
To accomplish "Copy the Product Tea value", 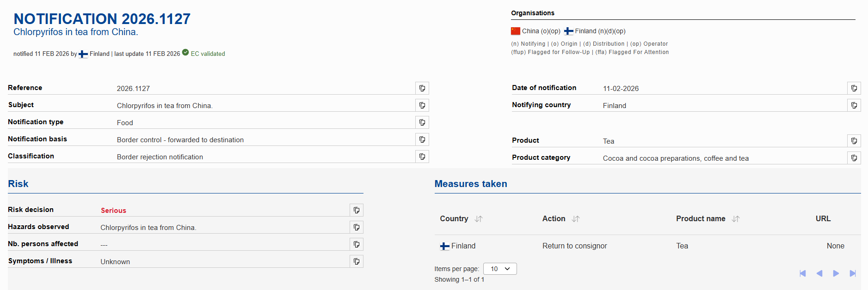I will (854, 141).
